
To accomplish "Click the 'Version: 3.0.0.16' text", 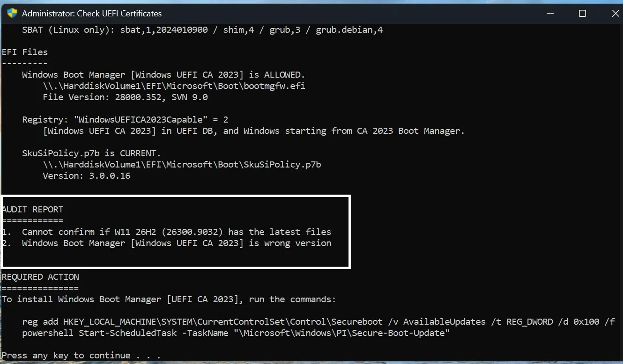I will 87,176.
